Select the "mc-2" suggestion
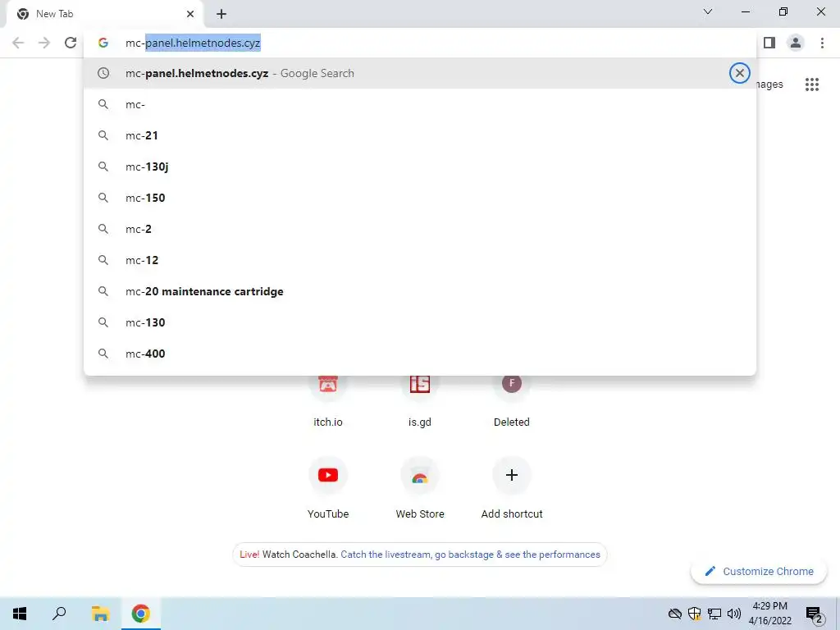840x630 pixels. tap(420, 229)
